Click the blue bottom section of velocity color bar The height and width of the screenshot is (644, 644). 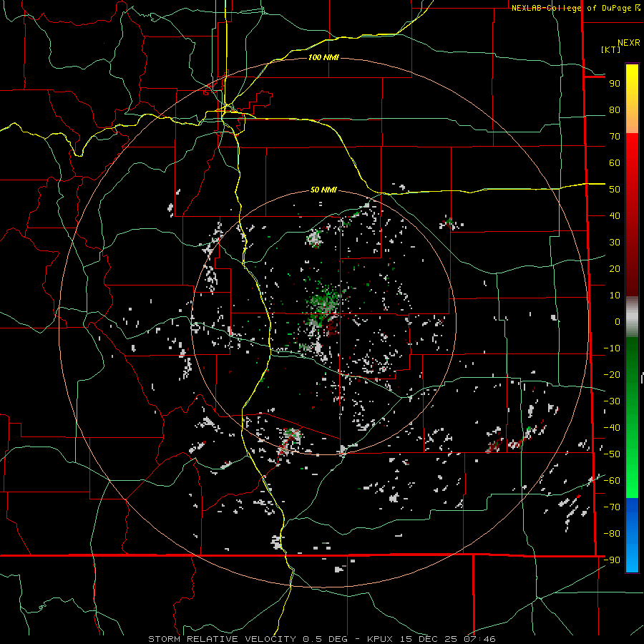632,534
